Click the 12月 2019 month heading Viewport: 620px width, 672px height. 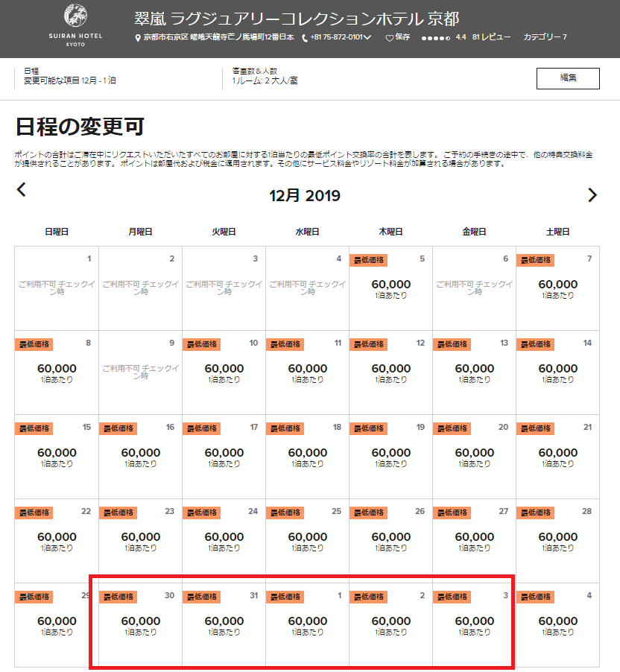click(x=305, y=196)
